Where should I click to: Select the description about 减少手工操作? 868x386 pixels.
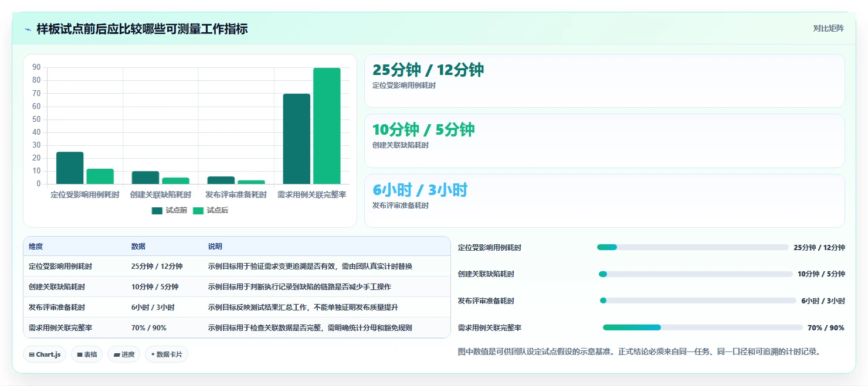[x=299, y=287]
